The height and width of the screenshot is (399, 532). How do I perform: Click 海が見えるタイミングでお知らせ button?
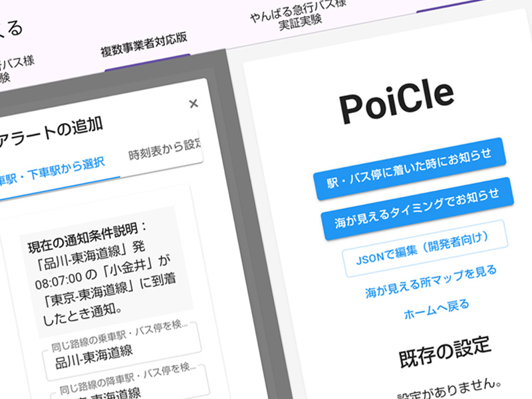[x=417, y=209]
